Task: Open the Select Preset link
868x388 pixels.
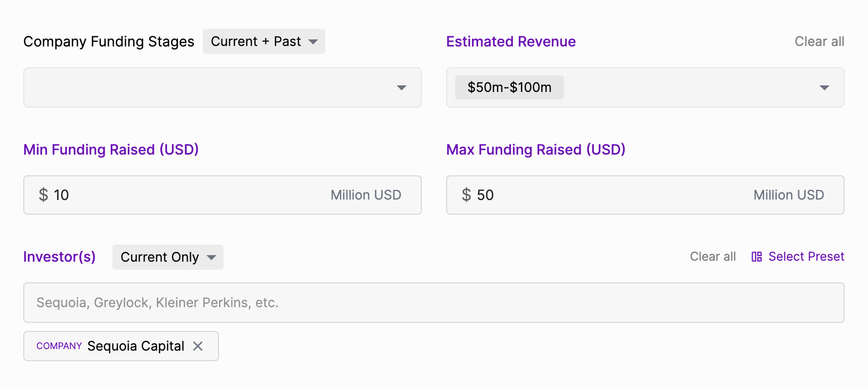Action: (798, 257)
